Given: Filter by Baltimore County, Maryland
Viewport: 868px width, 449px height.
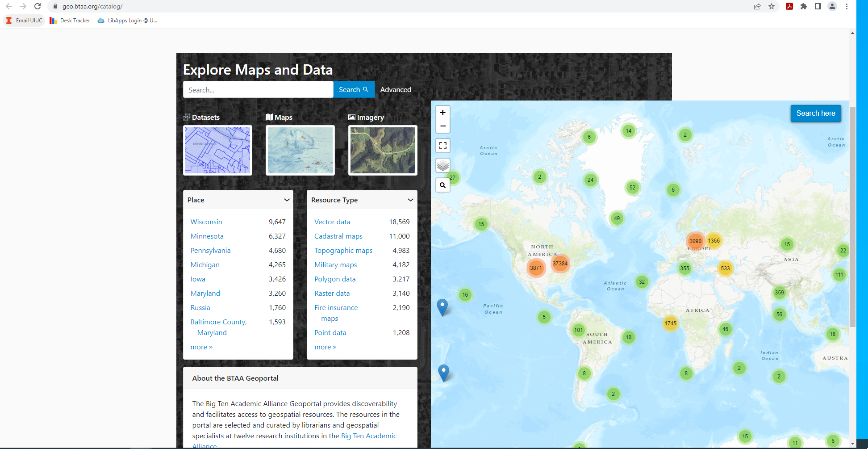Looking at the screenshot, I should click(218, 327).
